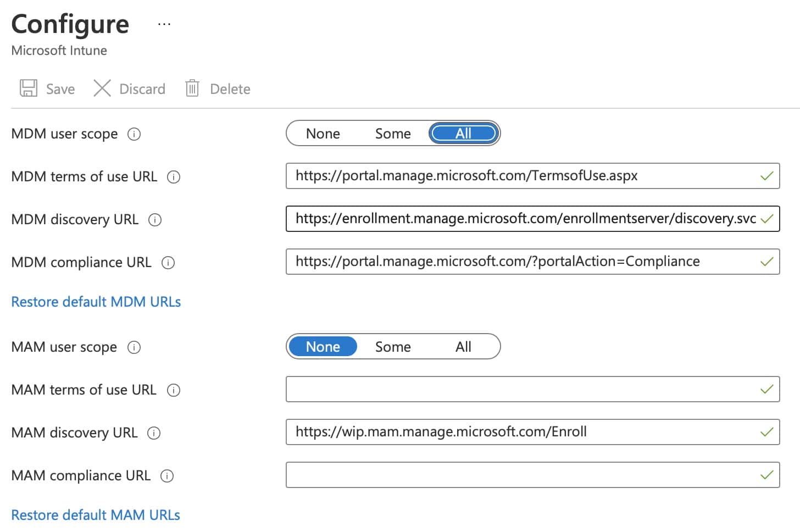The width and height of the screenshot is (800, 532).
Task: Click the green checkmark in MAM terms of use field
Action: click(x=766, y=389)
